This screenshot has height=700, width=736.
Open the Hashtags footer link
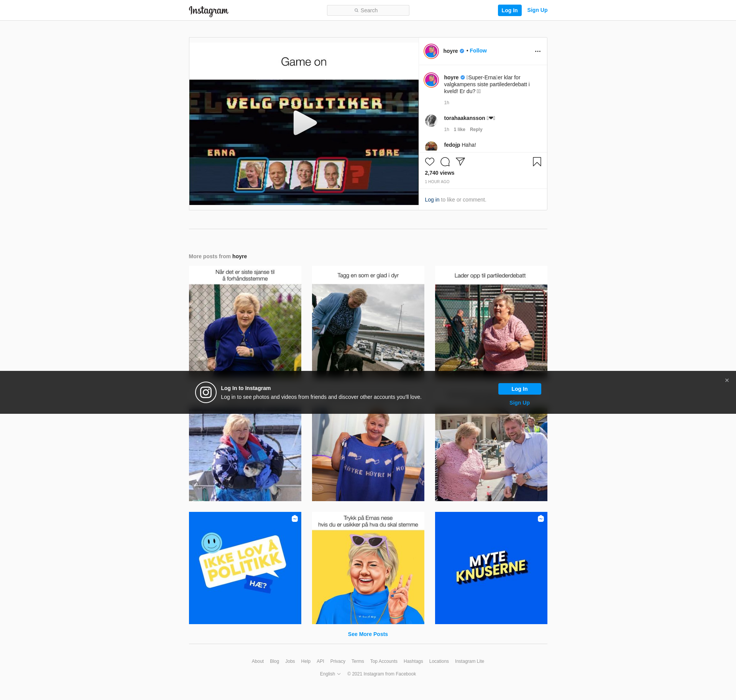click(413, 661)
